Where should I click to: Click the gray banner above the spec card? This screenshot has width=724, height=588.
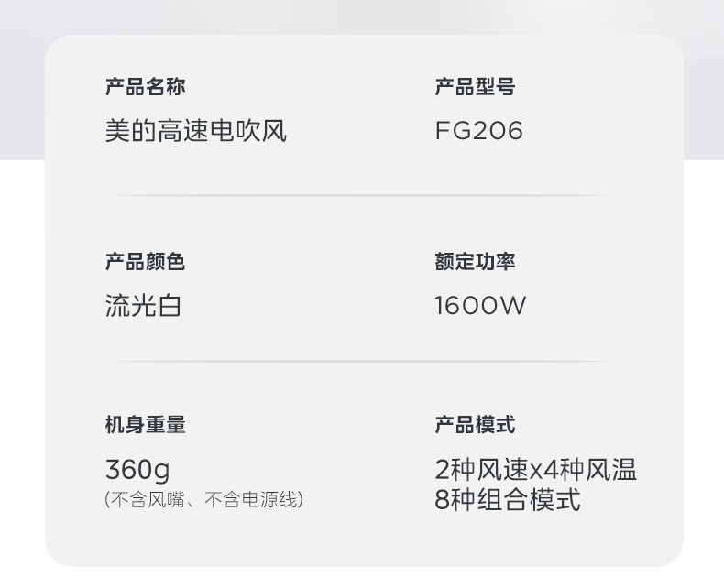click(x=362, y=16)
